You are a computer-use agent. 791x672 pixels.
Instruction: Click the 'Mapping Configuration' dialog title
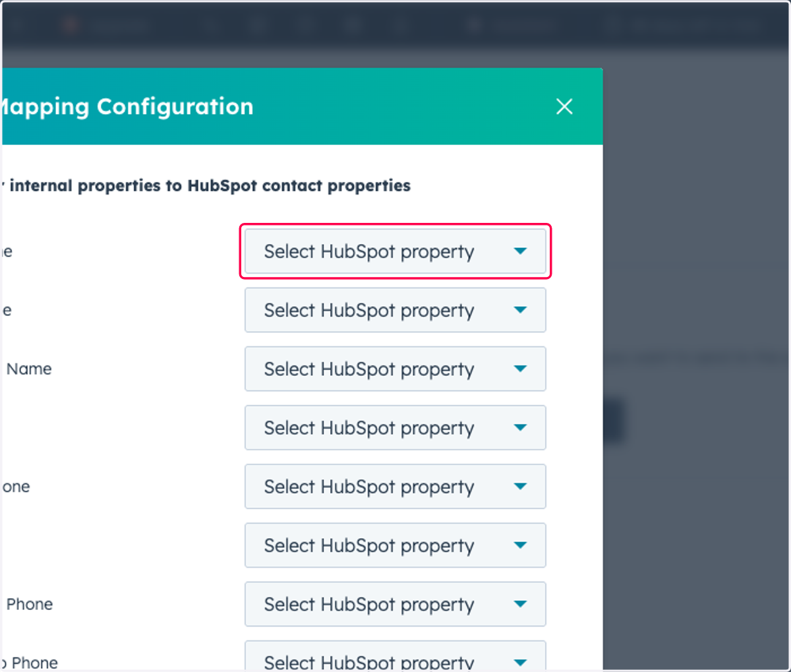tap(127, 107)
